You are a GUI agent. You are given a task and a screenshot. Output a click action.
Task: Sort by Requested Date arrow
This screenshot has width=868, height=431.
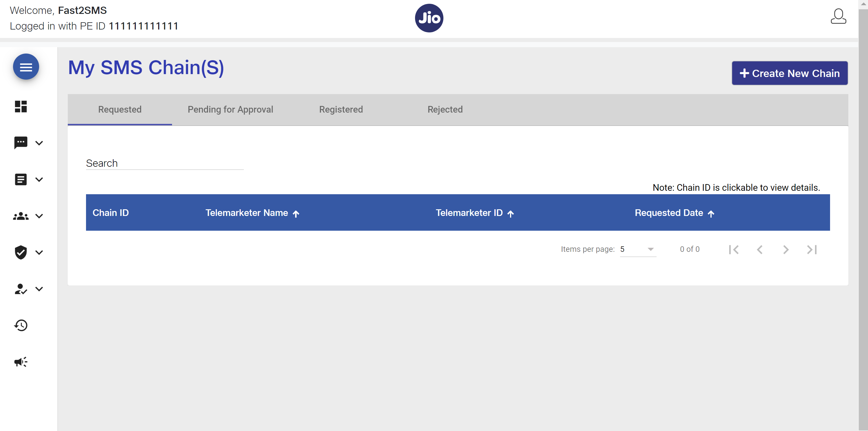(x=711, y=214)
